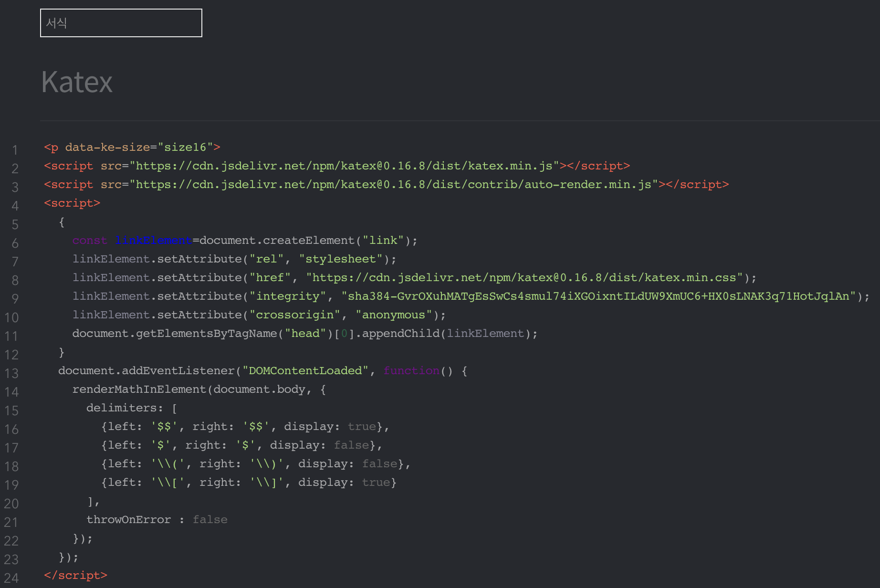The height and width of the screenshot is (588, 880).
Task: Click line number 13 in the gutter
Action: [x=11, y=373]
